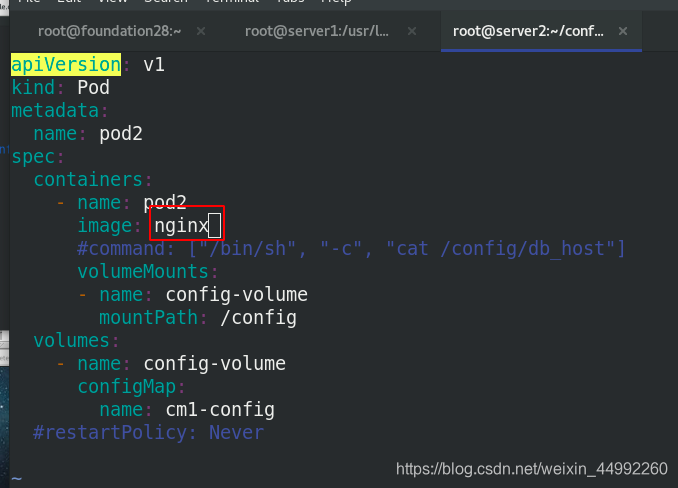Click the 'configMap:' key

click(131, 387)
